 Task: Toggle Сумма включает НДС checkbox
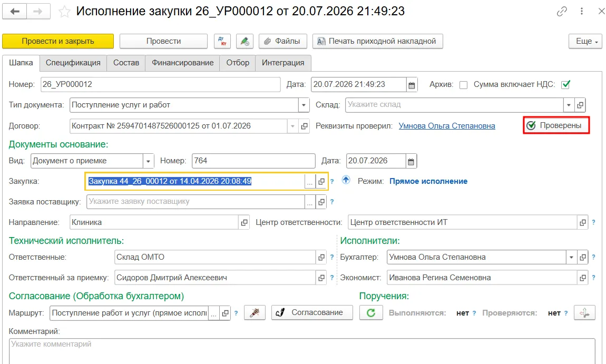pos(566,85)
